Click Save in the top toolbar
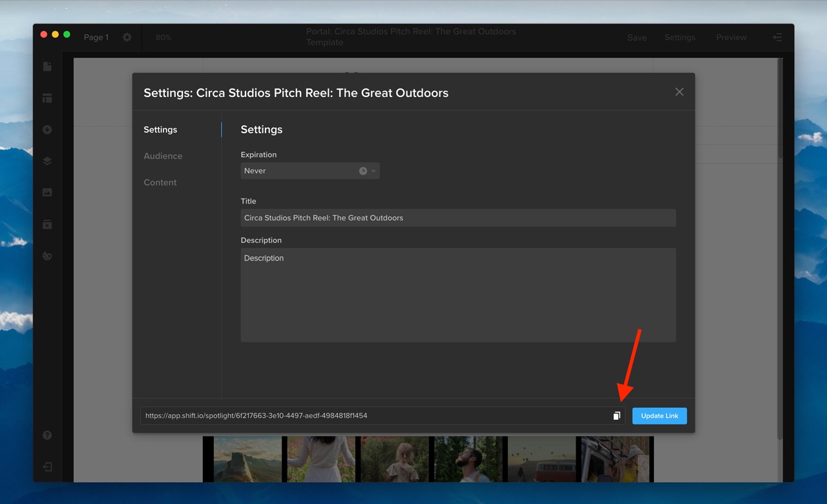 (x=637, y=37)
